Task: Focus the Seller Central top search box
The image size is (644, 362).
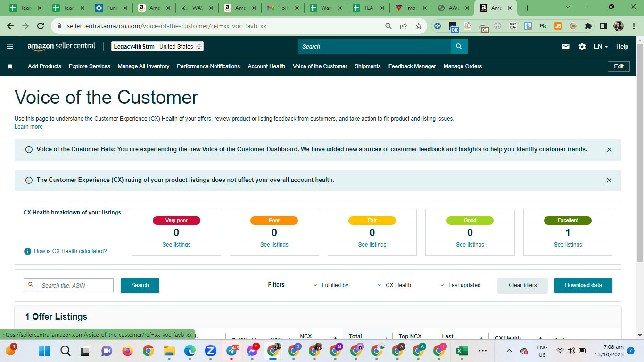Action: click(374, 47)
